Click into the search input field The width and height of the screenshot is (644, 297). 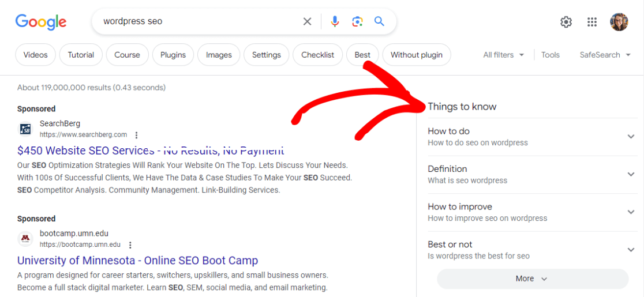[x=196, y=21]
